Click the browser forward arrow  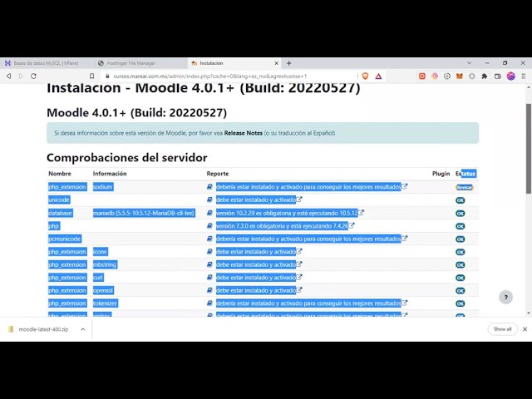(x=21, y=76)
